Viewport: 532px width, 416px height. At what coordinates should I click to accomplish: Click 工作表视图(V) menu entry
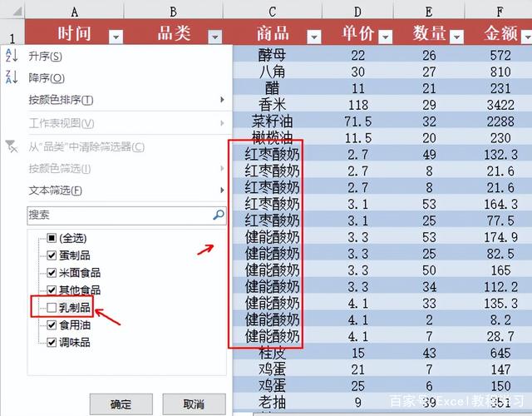click(62, 123)
